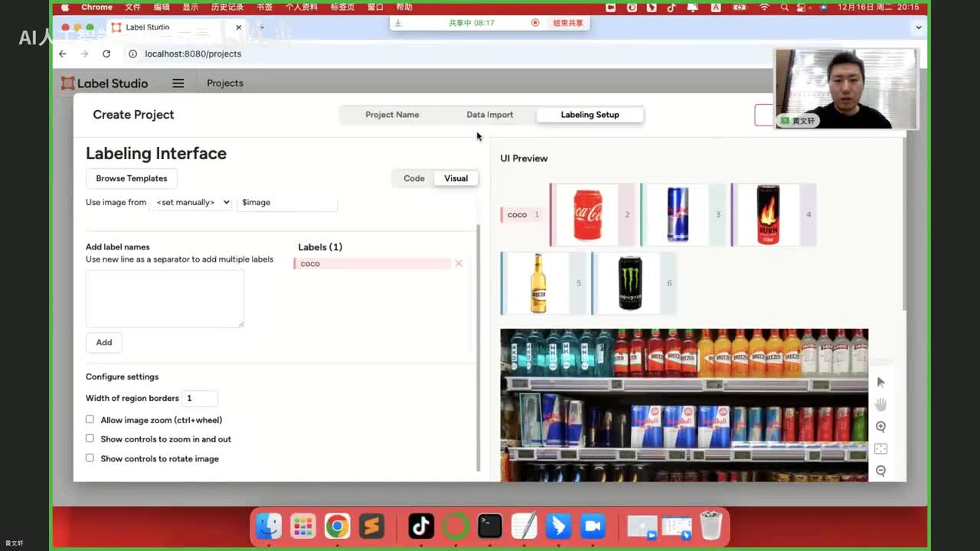Click the Add label names text area
980x551 pixels.
165,298
